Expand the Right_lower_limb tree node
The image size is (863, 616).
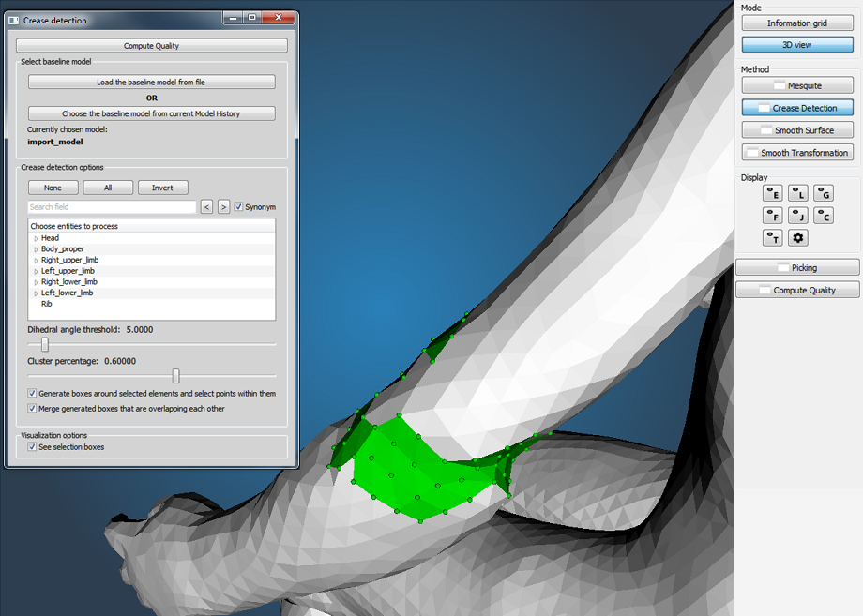(36, 282)
